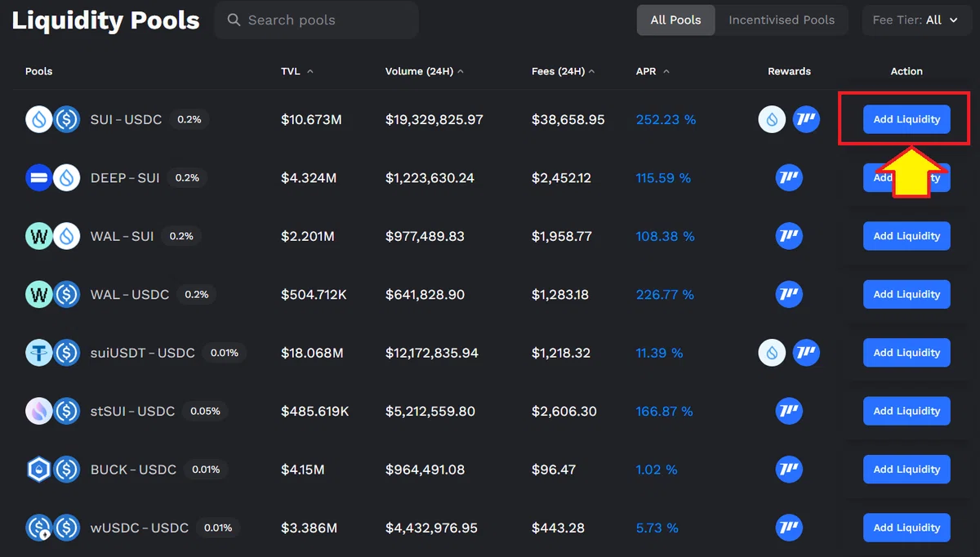The width and height of the screenshot is (980, 557).
Task: Sort by Fees (24H) column
Action: pos(563,72)
